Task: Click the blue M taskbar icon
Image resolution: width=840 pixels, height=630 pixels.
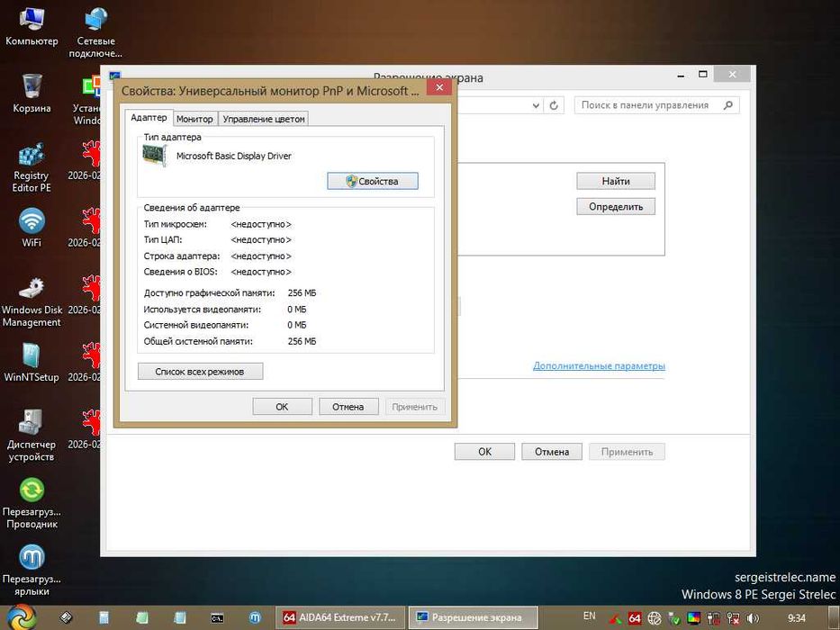Action: [255, 617]
